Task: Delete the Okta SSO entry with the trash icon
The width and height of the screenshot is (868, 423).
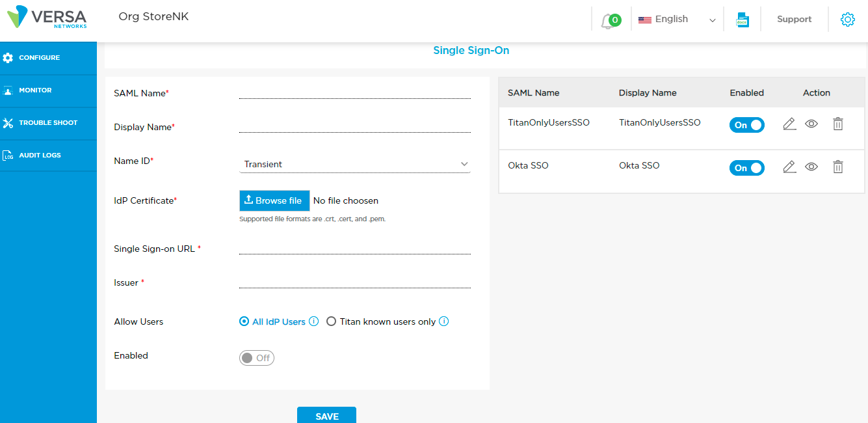Action: [x=837, y=167]
